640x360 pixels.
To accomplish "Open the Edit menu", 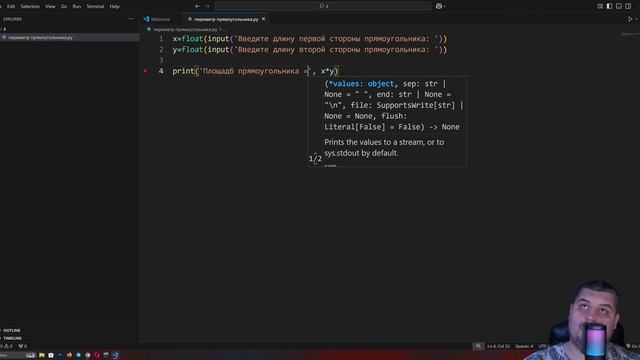I will click(x=11, y=6).
